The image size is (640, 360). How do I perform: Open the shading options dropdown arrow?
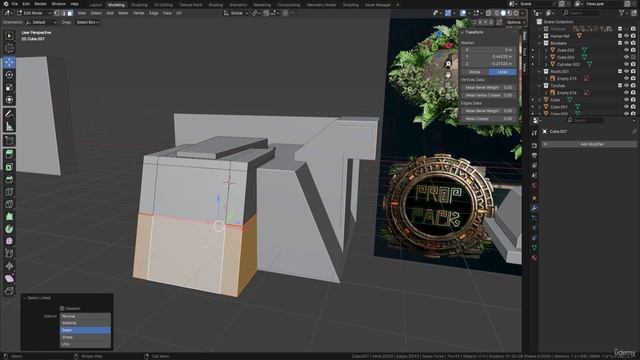pyautogui.click(x=523, y=13)
